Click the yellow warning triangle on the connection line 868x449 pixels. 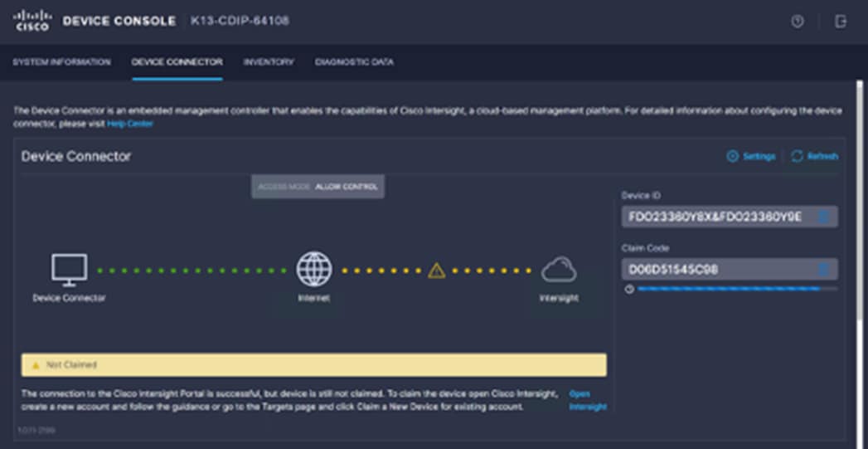pyautogui.click(x=437, y=271)
